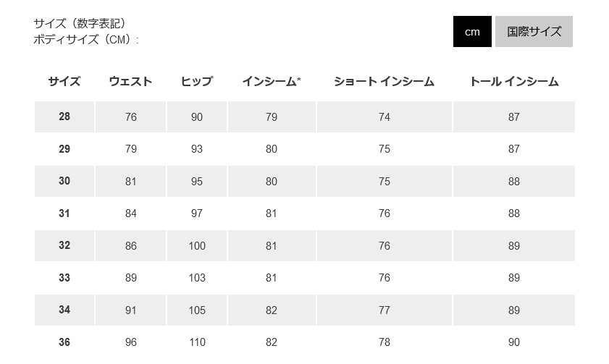609x364 pixels.
Task: Click waist value 96 for size 36
Action: 131,342
